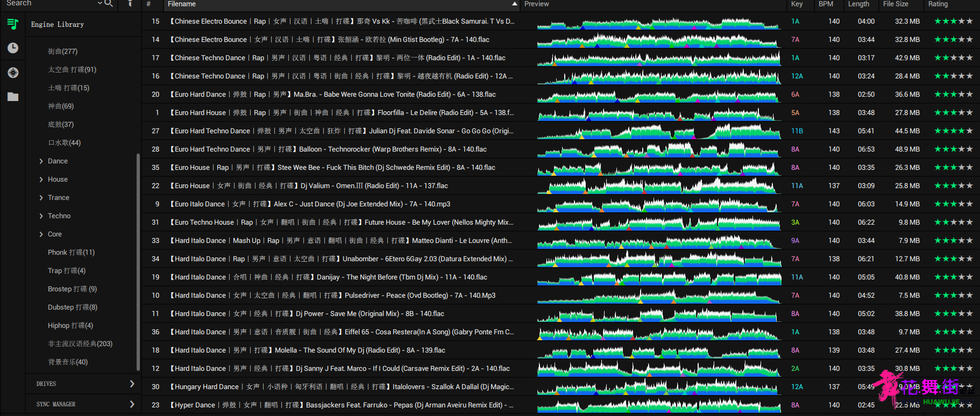Sort by the Key column header

tap(797, 4)
